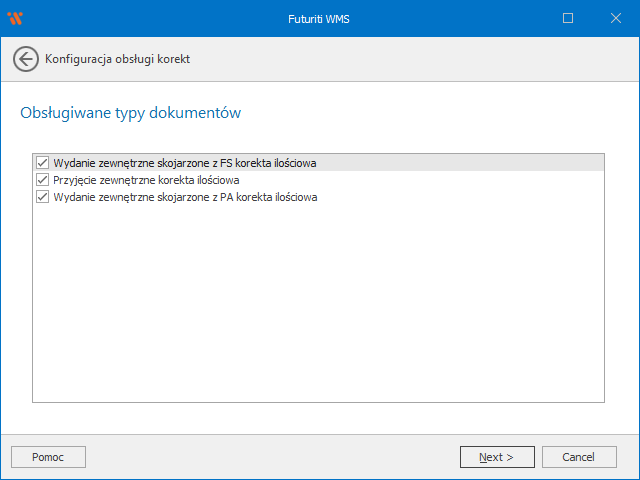Uncheck Wydanie zewnętrzne skojarzone z FS checkbox
This screenshot has width=640, height=480.
[42, 162]
